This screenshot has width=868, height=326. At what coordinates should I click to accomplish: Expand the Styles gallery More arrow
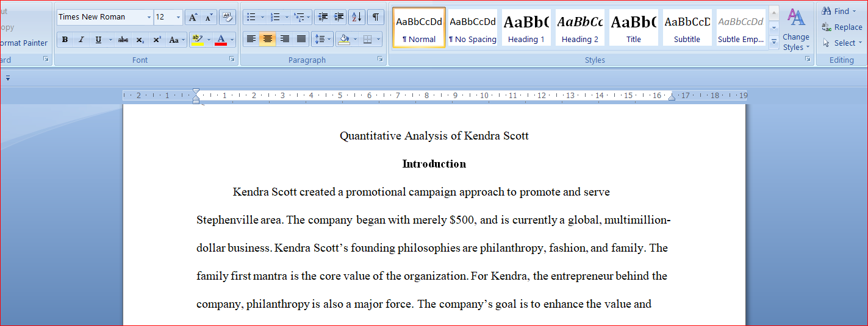[774, 41]
